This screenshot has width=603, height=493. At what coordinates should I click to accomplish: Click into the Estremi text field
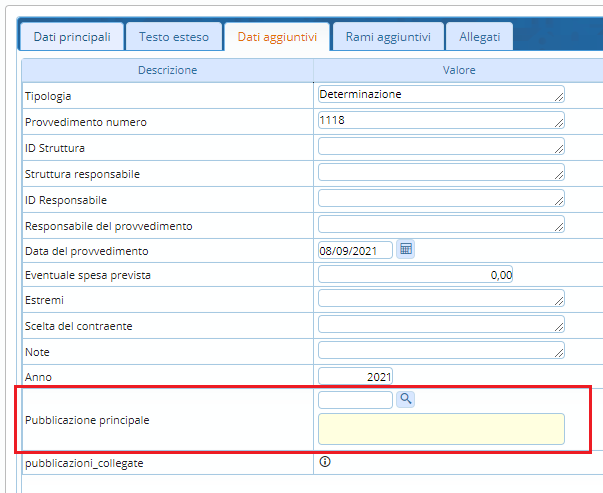[440, 298]
